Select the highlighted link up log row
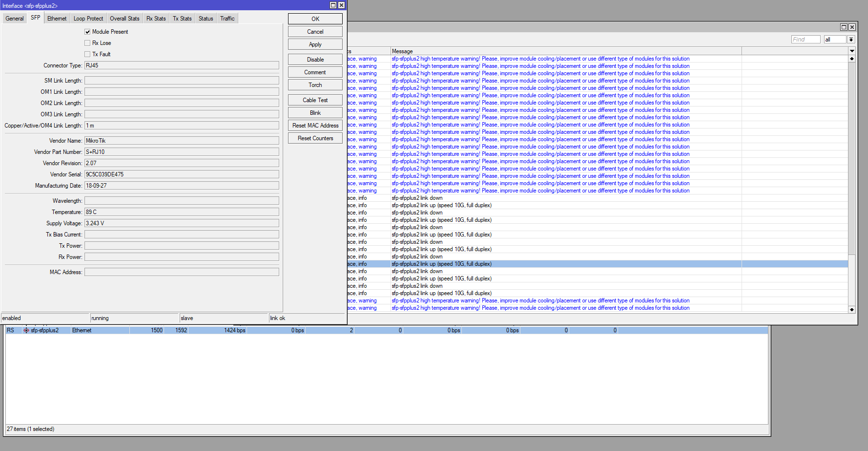The width and height of the screenshot is (868, 451). [x=598, y=264]
